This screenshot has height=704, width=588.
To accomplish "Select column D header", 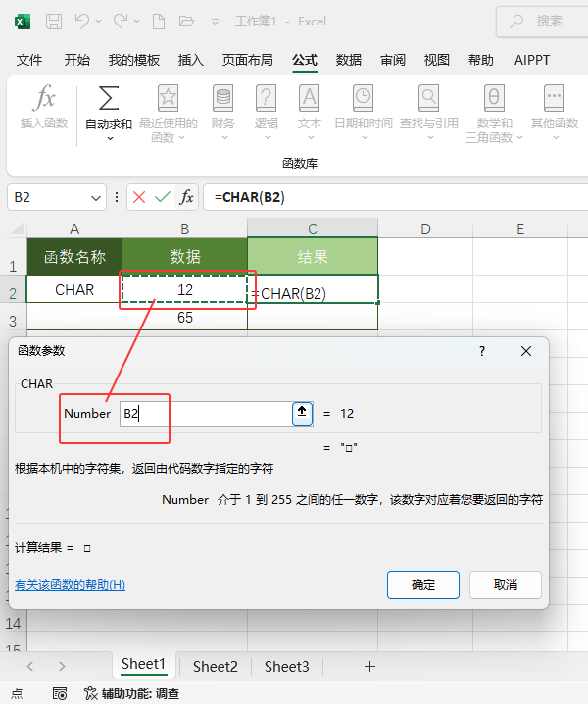I will [x=425, y=229].
